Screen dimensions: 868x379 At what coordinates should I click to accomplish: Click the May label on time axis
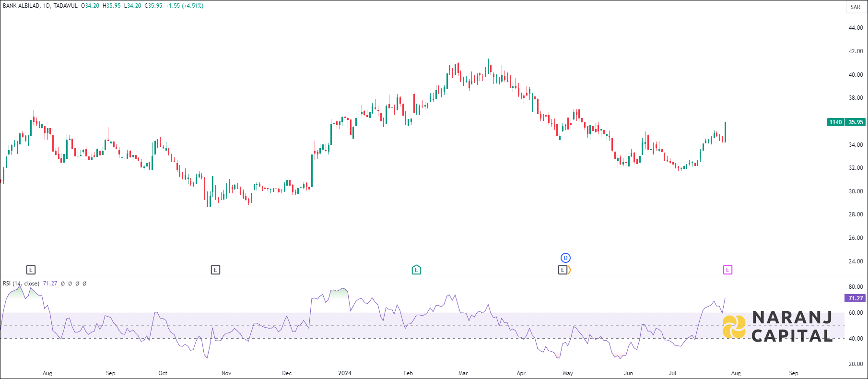pyautogui.click(x=568, y=373)
